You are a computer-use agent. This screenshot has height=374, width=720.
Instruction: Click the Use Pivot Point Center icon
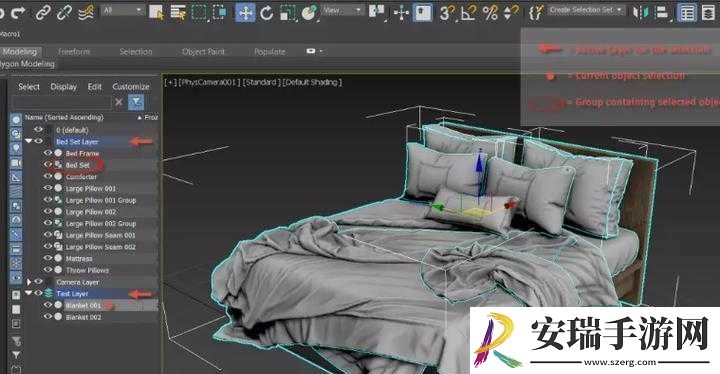coord(377,12)
